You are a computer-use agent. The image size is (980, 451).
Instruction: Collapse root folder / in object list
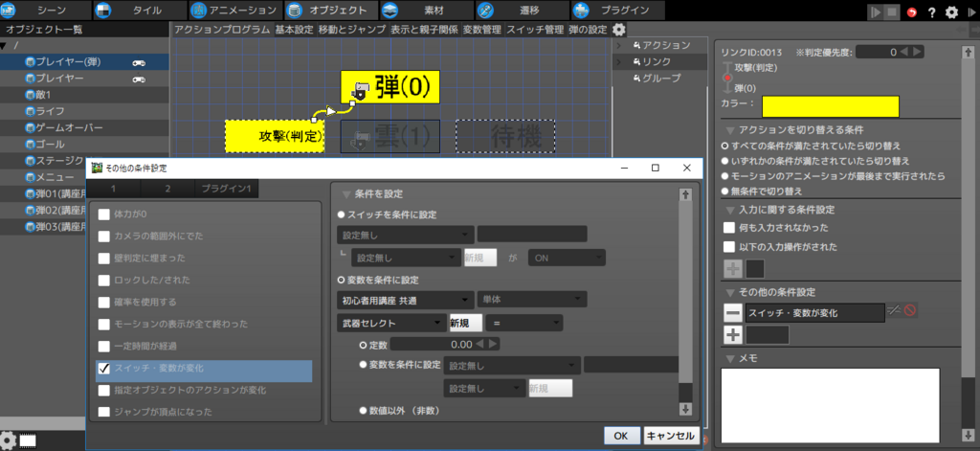coord(4,46)
